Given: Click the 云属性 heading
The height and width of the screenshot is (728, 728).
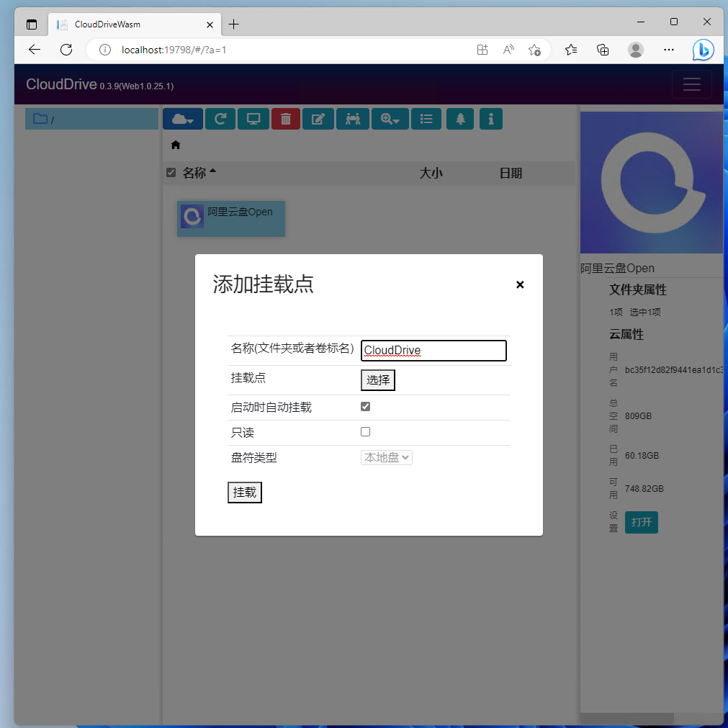Looking at the screenshot, I should [626, 334].
